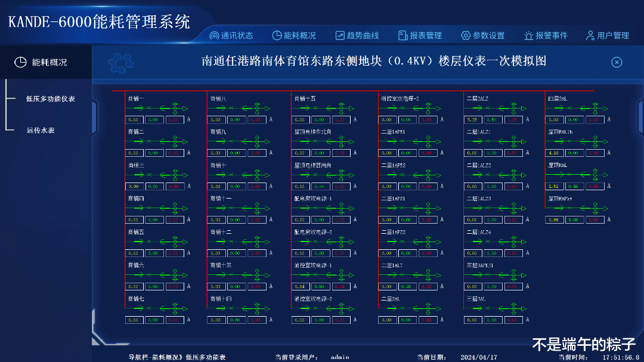This screenshot has width=644, height=362.
Task: Click the transformer symbol on 二层1APZ1 feeder
Action: pyautogui.click(x=428, y=208)
